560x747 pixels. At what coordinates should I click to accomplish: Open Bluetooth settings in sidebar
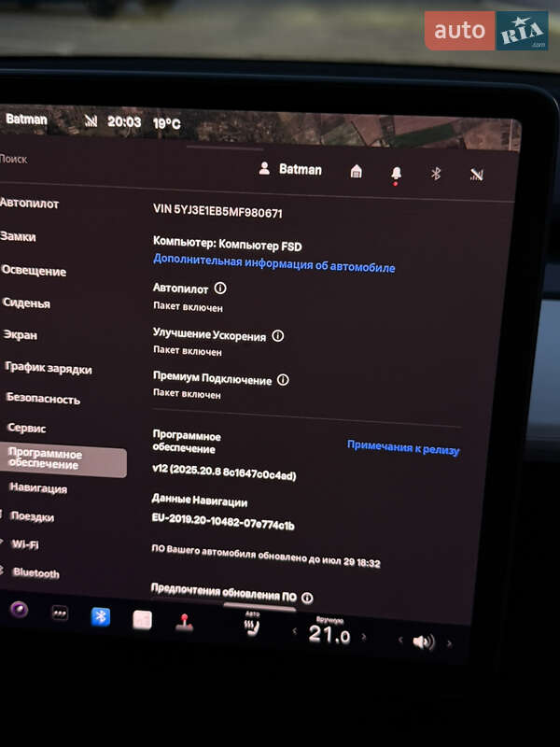coord(36,572)
